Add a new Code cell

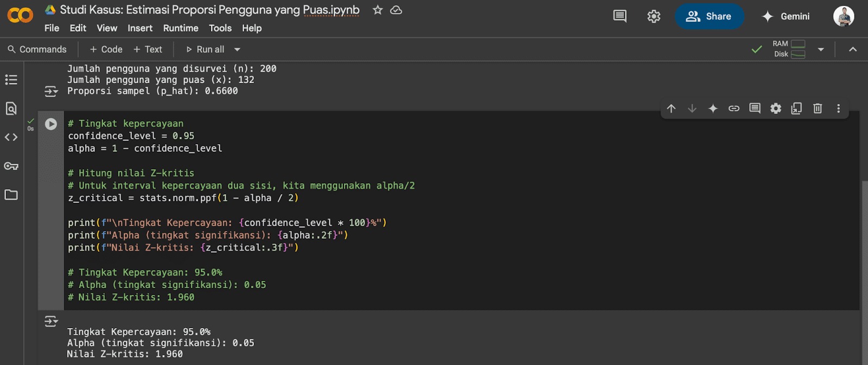106,49
